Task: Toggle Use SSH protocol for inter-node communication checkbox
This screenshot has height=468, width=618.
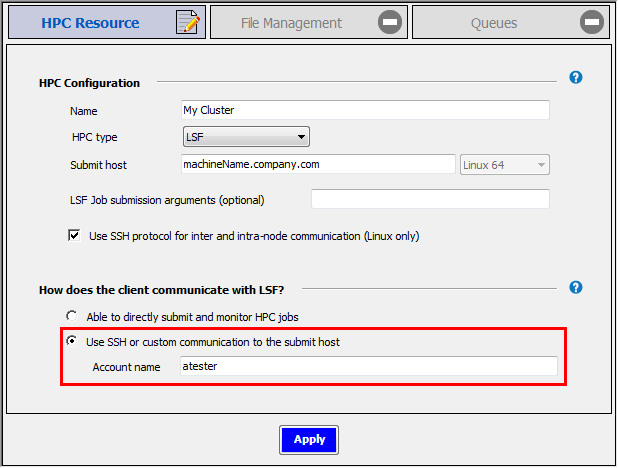Action: point(74,236)
